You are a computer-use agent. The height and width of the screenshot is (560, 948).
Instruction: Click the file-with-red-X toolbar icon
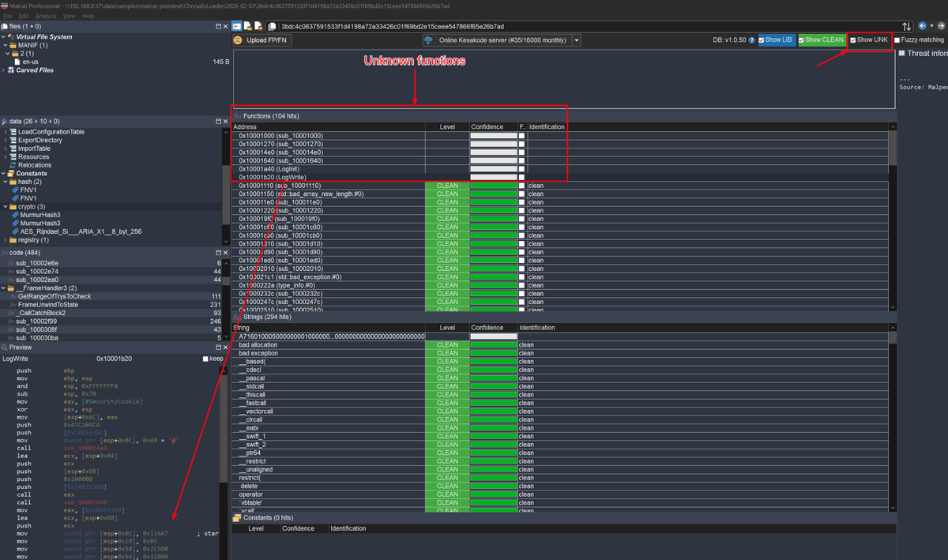pyautogui.click(x=258, y=26)
